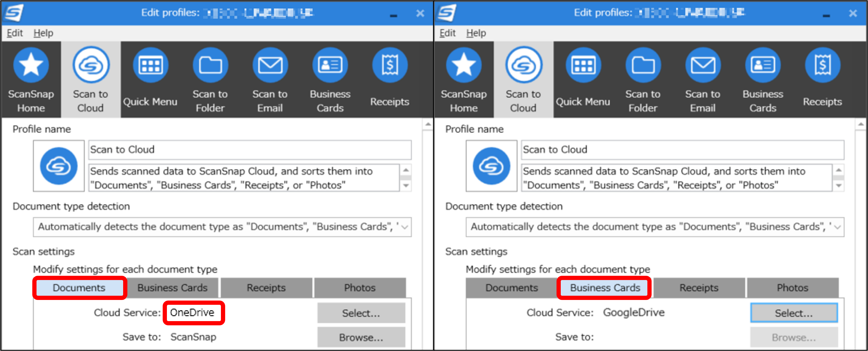The width and height of the screenshot is (868, 351).
Task: Close the right Edit profiles window
Action: click(853, 14)
